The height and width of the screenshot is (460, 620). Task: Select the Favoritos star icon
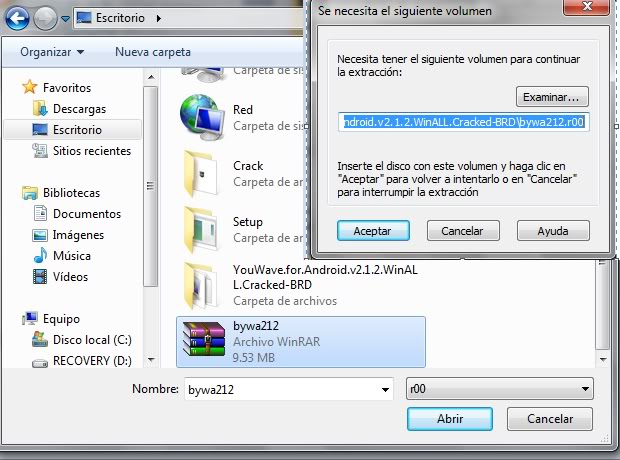(x=30, y=87)
